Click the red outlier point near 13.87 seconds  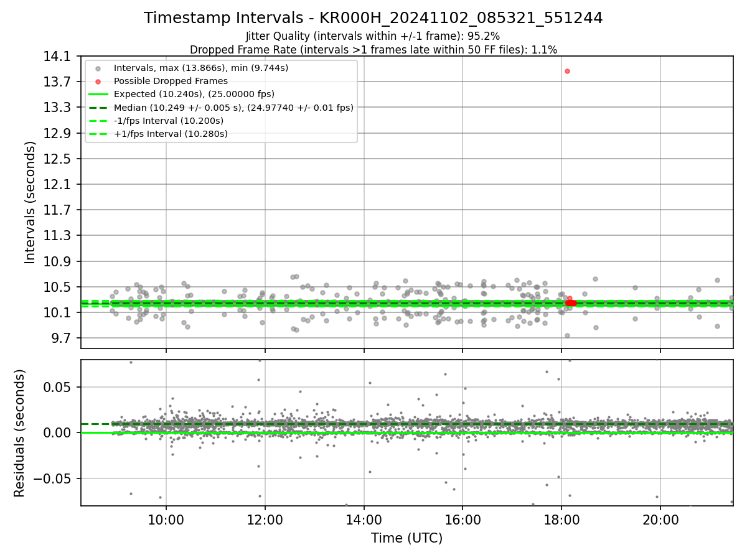click(x=567, y=71)
